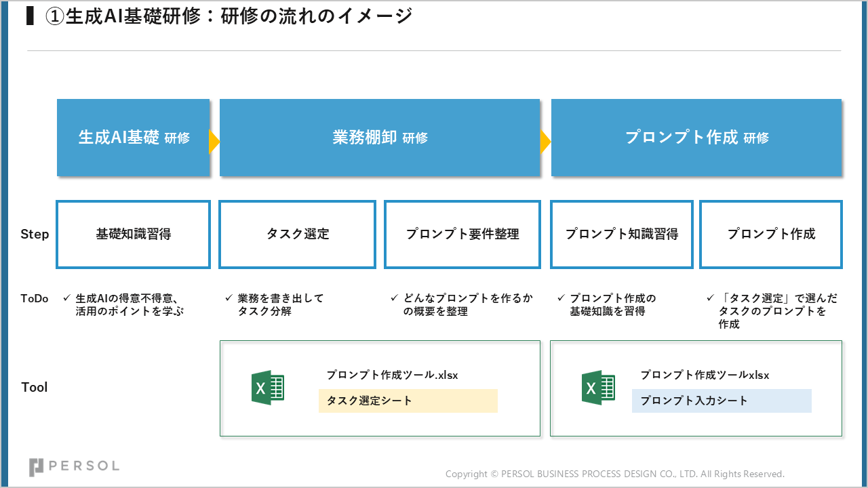Click the yellow タスク選定シート label
The width and height of the screenshot is (868, 488).
[408, 401]
